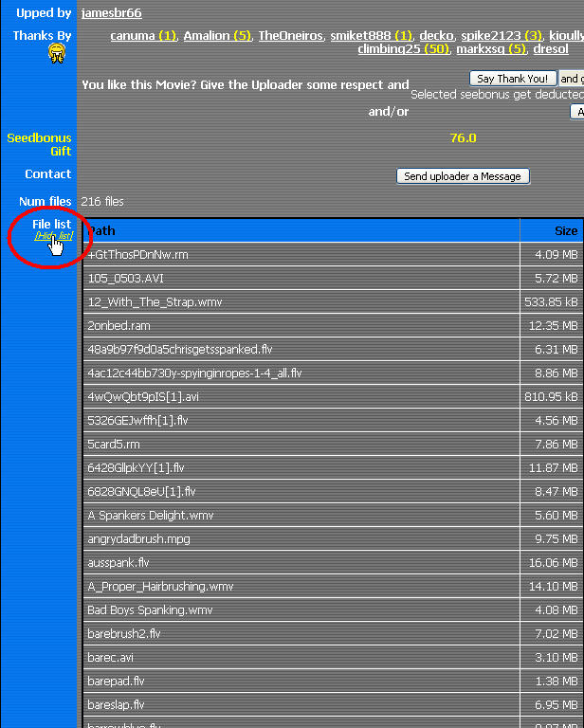Select the 216 files count text
The height and width of the screenshot is (728, 584).
(102, 202)
